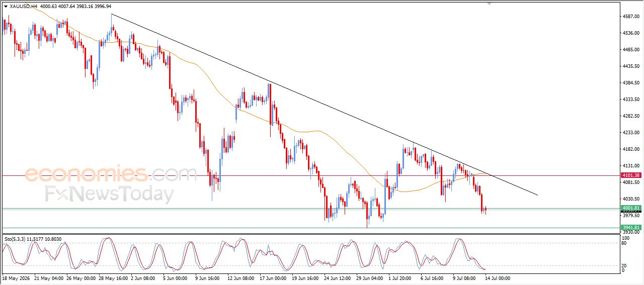Click the 4587.00 price axis label
644x285 pixels.
pos(630,17)
